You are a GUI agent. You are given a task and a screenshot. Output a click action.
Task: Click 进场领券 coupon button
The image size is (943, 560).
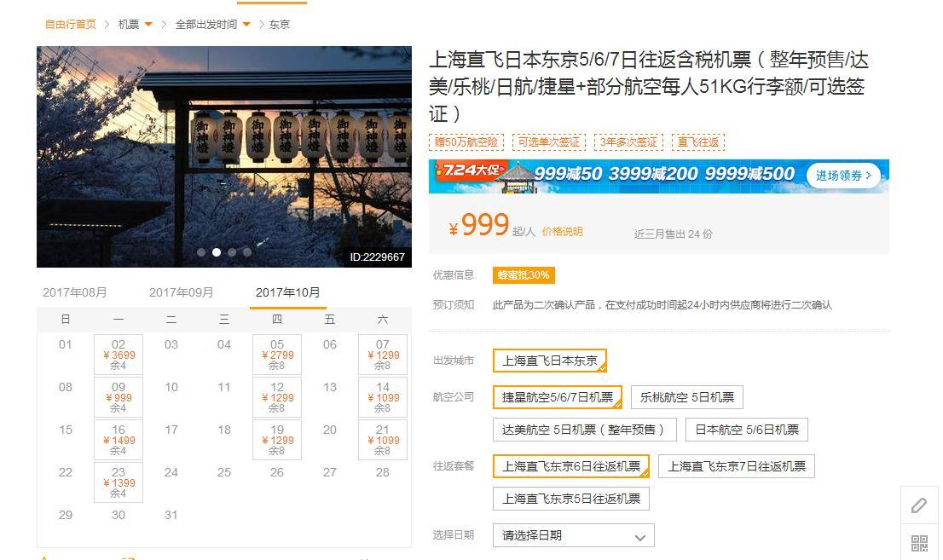pyautogui.click(x=843, y=176)
